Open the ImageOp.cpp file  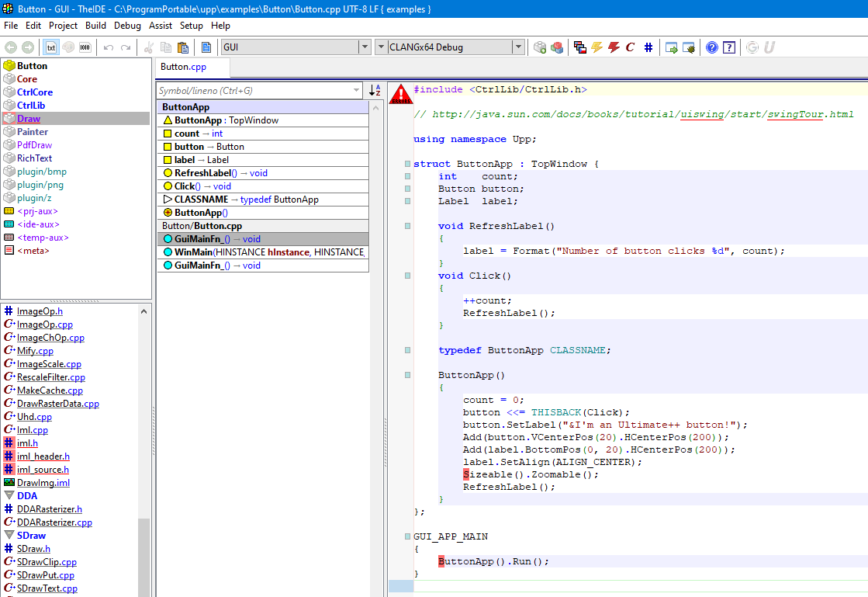tap(45, 325)
